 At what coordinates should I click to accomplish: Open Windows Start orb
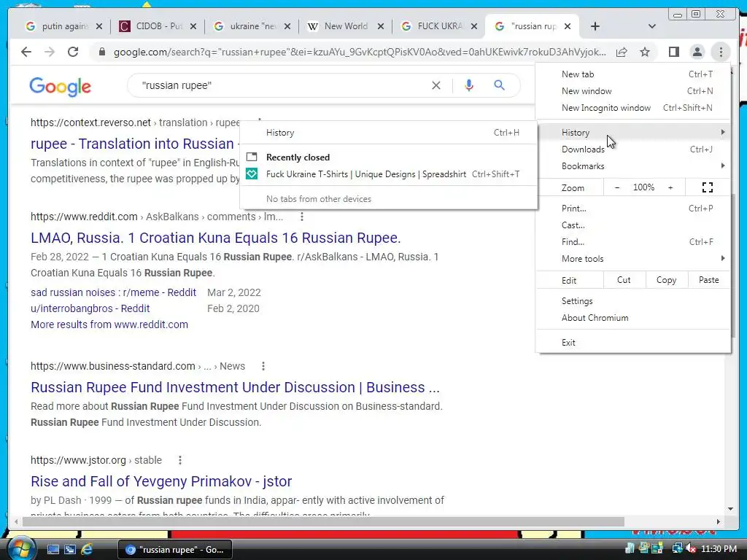coord(21,548)
